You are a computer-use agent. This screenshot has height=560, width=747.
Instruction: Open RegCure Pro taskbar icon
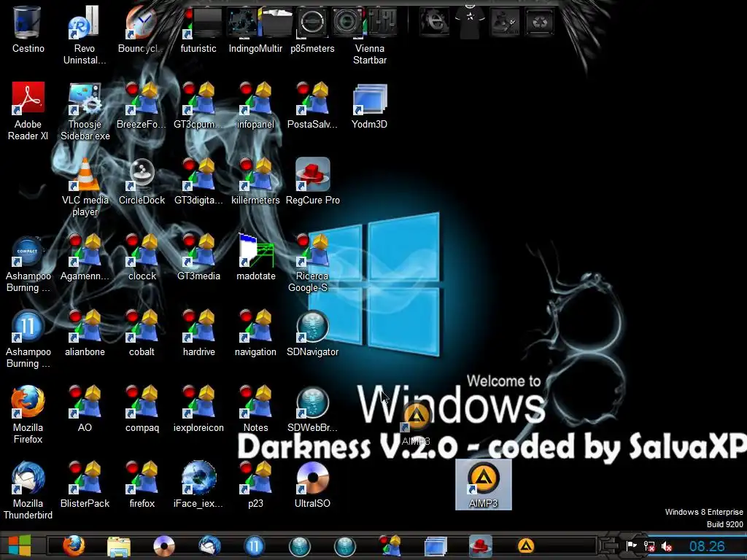pyautogui.click(x=480, y=546)
